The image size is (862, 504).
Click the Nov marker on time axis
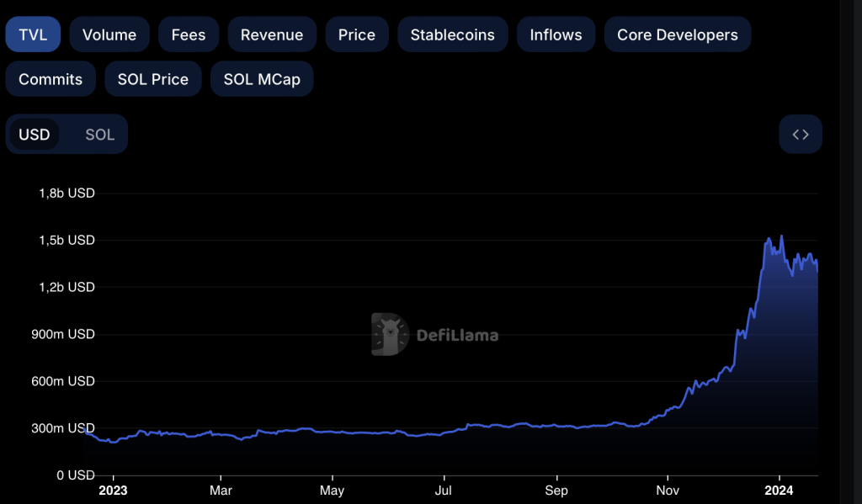pos(668,491)
